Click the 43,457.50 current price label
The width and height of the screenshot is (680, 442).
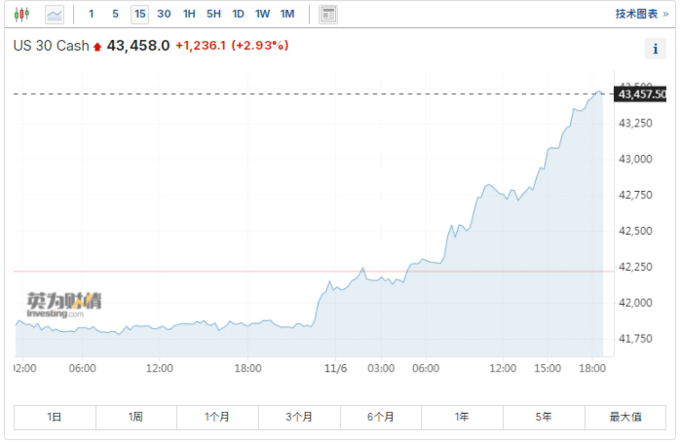(643, 94)
